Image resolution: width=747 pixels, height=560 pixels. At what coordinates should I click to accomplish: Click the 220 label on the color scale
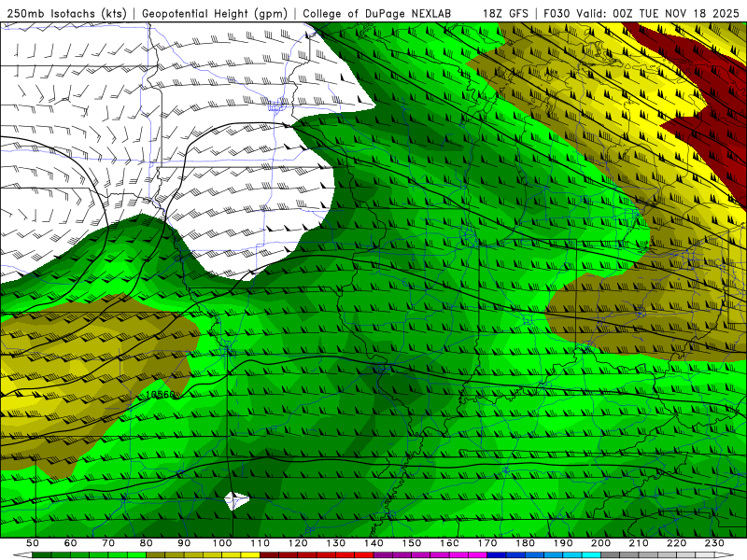click(676, 543)
